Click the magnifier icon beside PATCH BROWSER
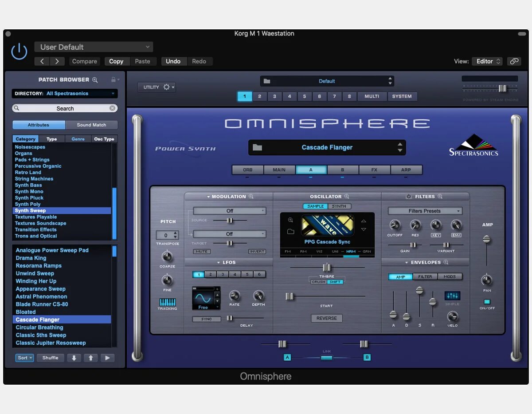The width and height of the screenshot is (532, 414). point(94,80)
